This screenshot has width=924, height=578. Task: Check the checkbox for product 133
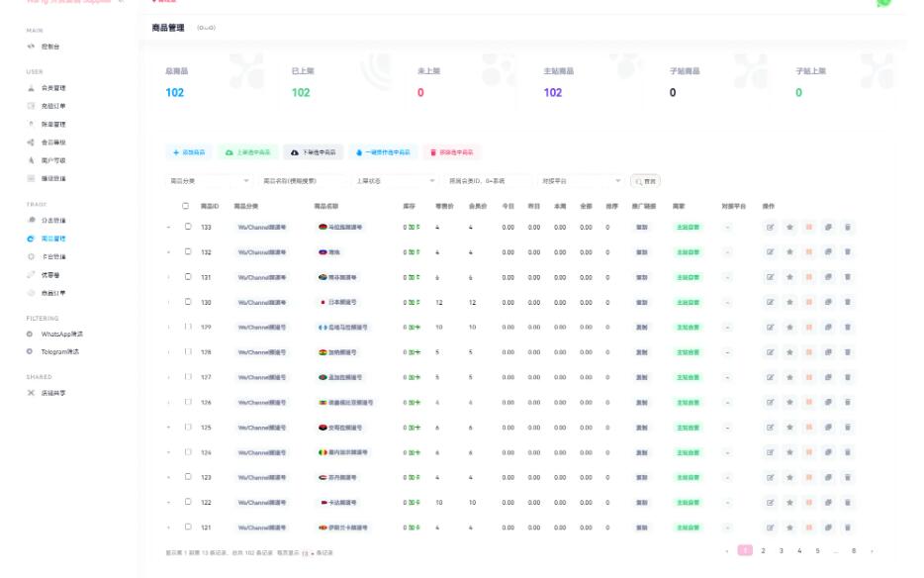point(188,227)
